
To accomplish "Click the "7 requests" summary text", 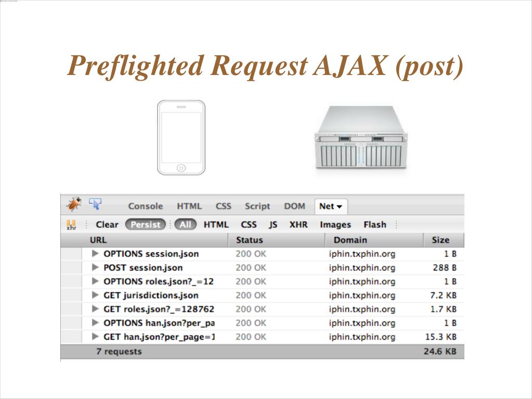I will click(x=119, y=352).
